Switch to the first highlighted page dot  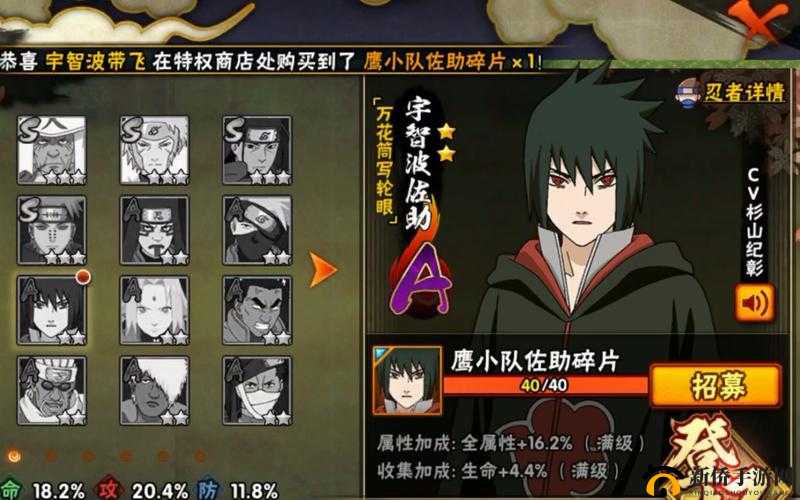(x=14, y=455)
